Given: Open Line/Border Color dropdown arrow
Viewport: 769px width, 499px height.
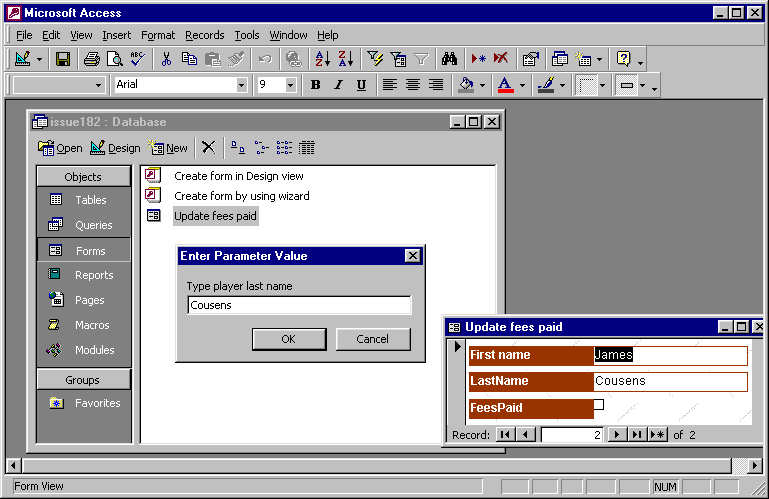Looking at the screenshot, I should 563,85.
